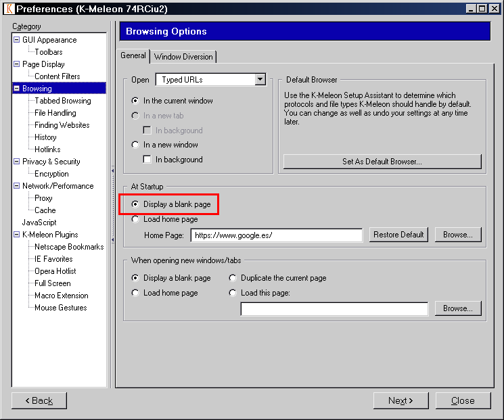Select GUI Appearance category label
The height and width of the screenshot is (420, 504).
[49, 40]
